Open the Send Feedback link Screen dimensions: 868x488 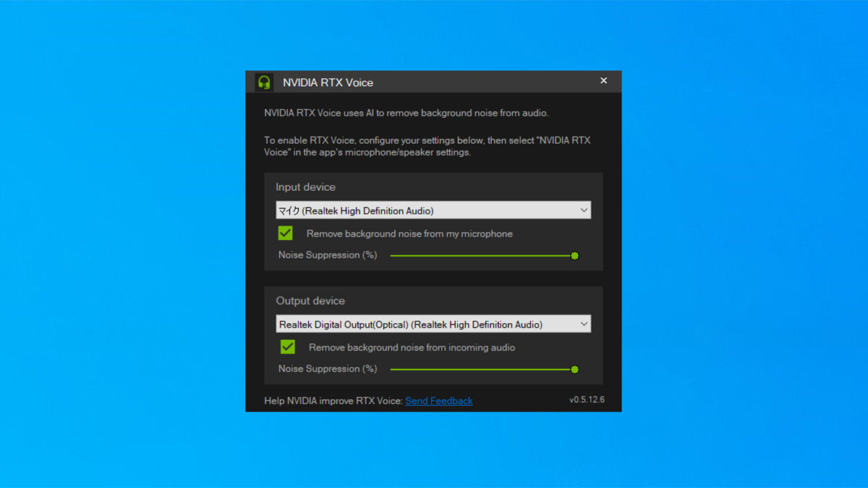439,401
